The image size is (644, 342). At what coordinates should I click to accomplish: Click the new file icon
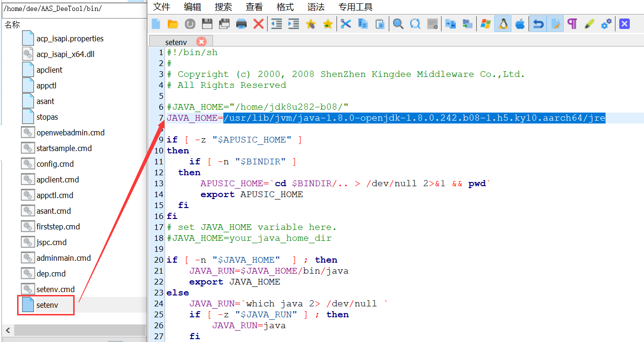click(156, 24)
